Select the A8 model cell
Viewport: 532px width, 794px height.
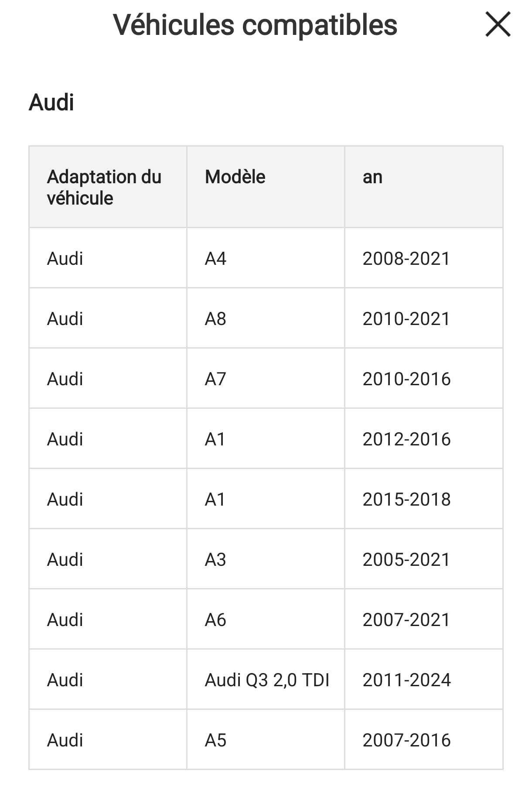(x=215, y=319)
